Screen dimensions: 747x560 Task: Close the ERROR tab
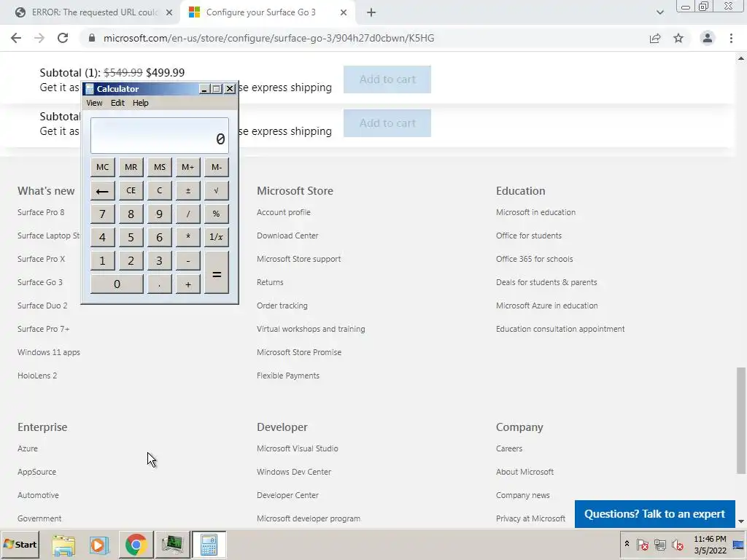[169, 12]
